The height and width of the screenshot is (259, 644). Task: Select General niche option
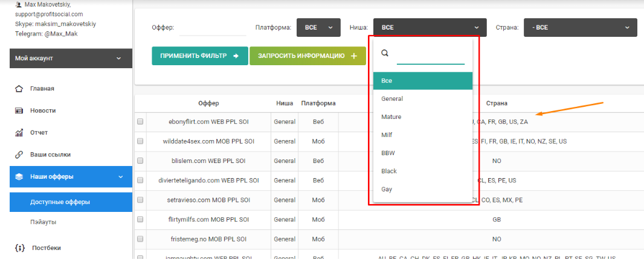[x=423, y=99]
